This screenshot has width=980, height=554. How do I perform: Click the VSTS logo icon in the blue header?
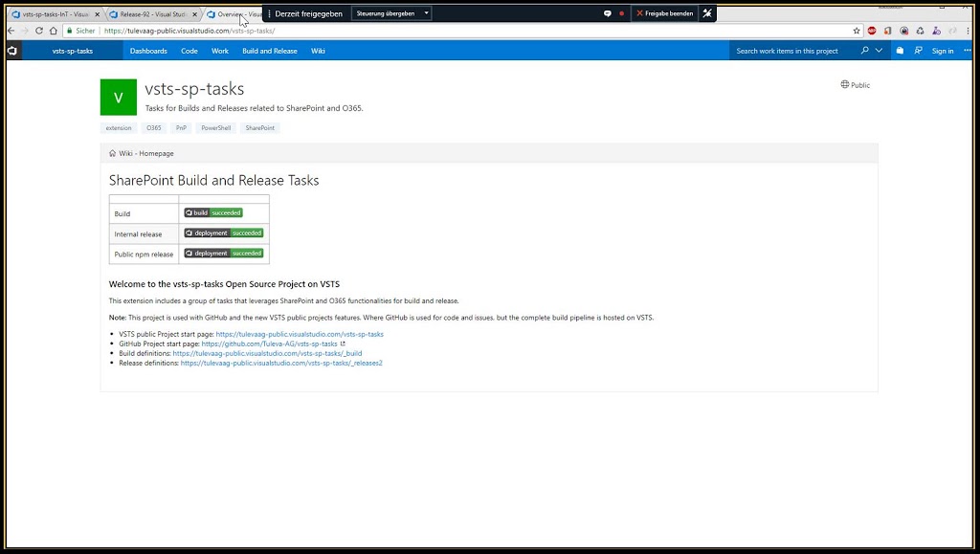pyautogui.click(x=11, y=51)
